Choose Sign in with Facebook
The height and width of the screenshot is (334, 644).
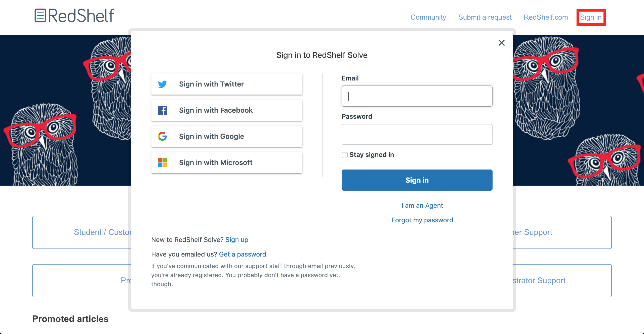coord(227,110)
